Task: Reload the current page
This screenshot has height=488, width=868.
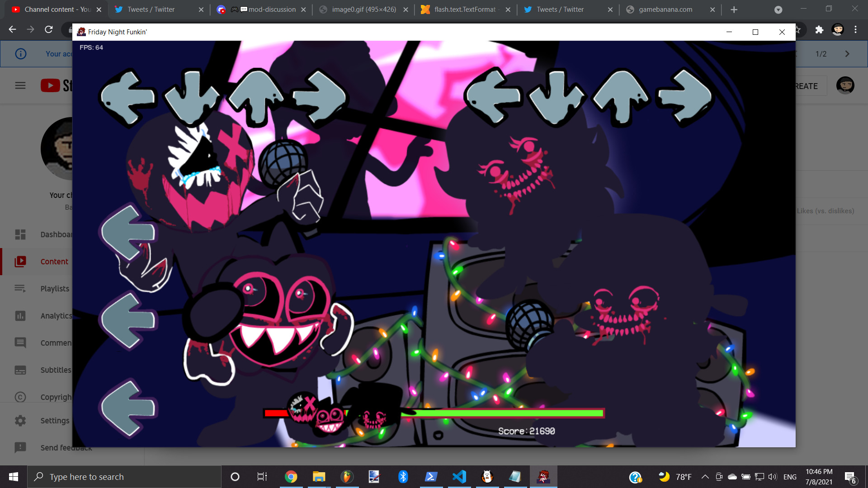Action: 49,29
